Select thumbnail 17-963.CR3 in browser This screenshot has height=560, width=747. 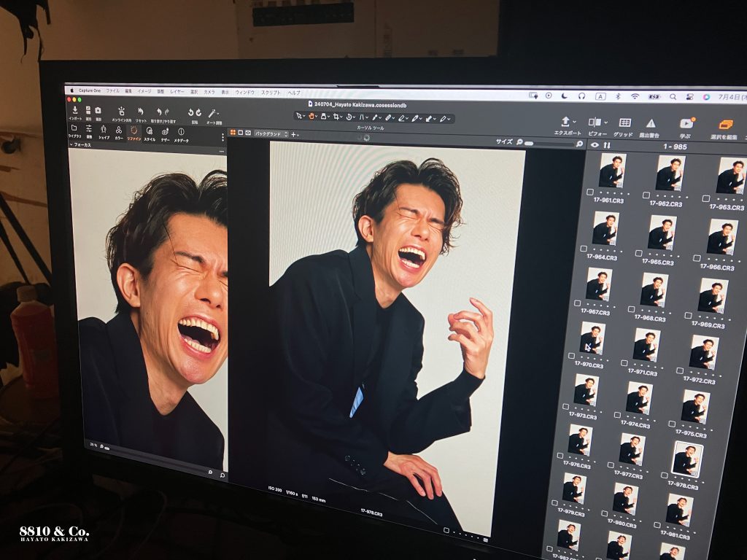pos(731,175)
